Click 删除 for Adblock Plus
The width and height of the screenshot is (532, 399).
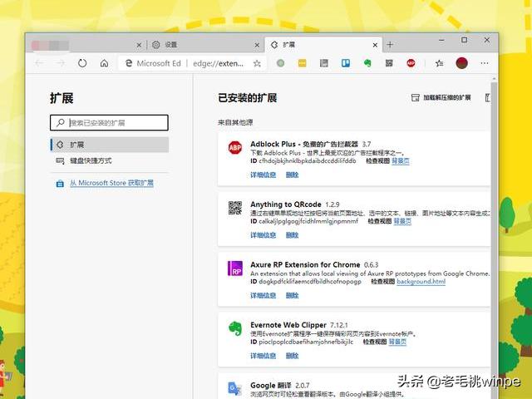click(x=292, y=175)
